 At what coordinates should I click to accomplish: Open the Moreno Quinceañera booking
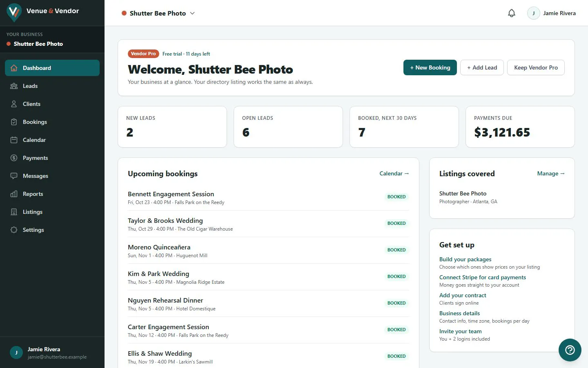(x=268, y=251)
